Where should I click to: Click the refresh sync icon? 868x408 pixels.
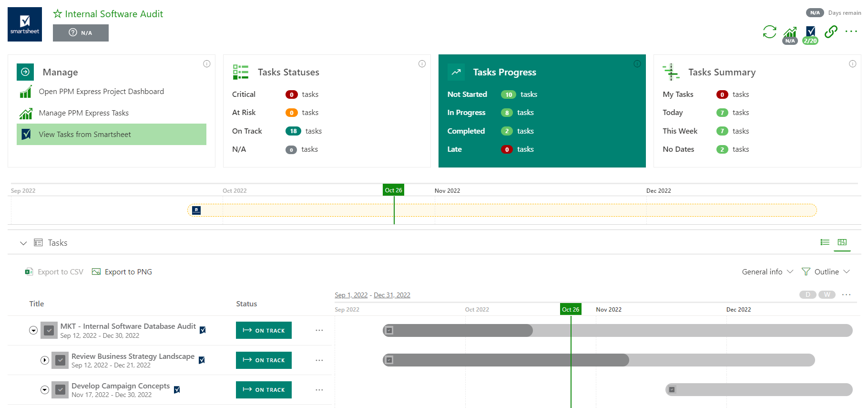769,32
